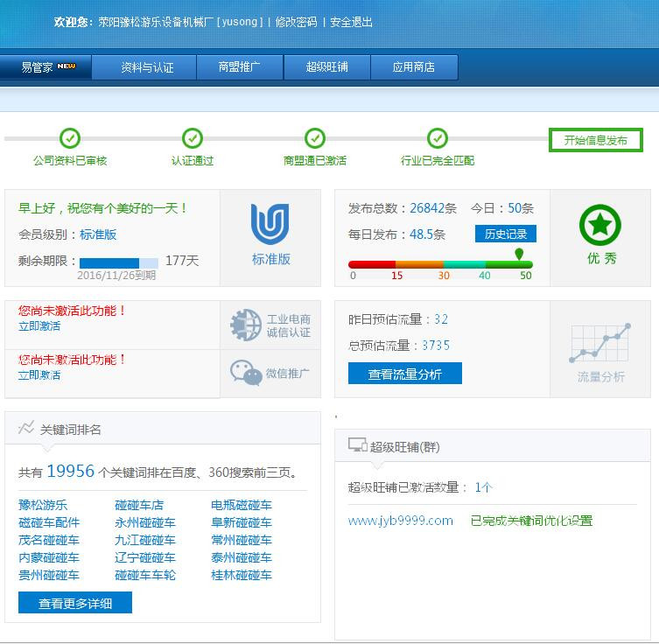Click the 标准版 shield logo icon
The width and height of the screenshot is (659, 644).
[x=270, y=224]
